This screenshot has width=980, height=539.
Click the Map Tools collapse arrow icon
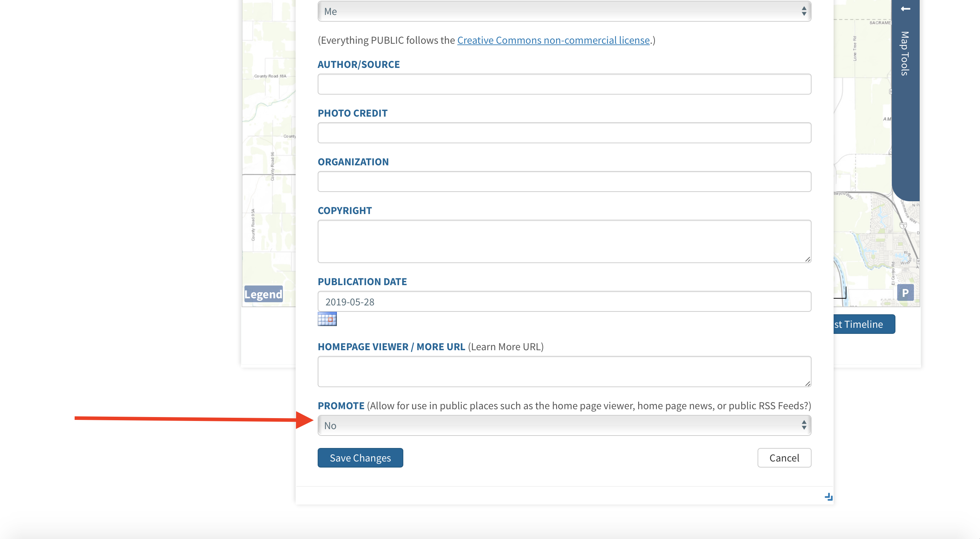point(905,9)
